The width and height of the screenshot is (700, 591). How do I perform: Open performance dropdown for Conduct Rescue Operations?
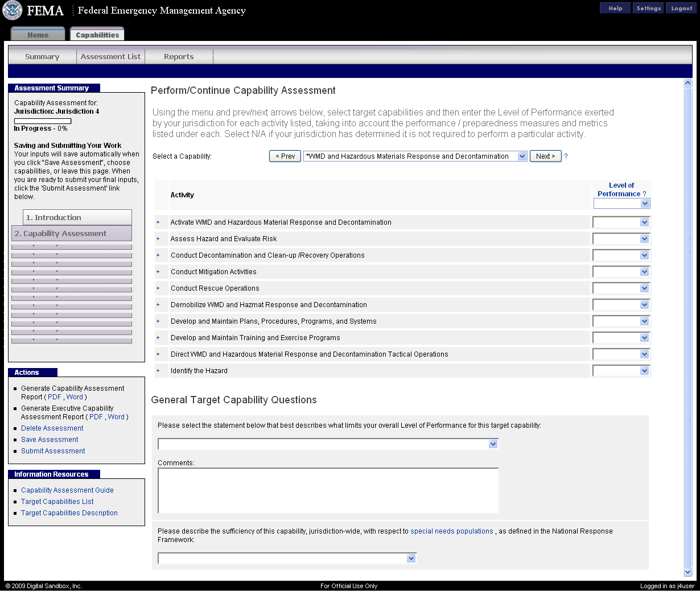coord(621,288)
